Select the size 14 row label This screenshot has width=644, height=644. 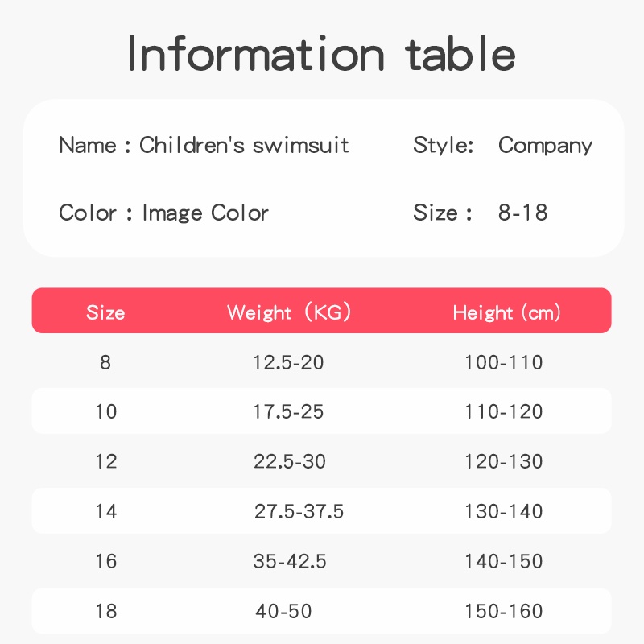point(105,512)
